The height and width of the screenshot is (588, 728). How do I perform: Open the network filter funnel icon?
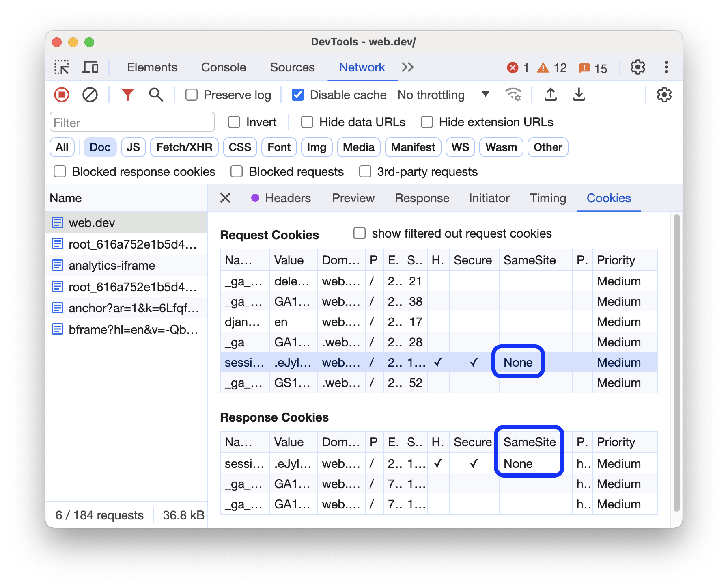[x=127, y=95]
